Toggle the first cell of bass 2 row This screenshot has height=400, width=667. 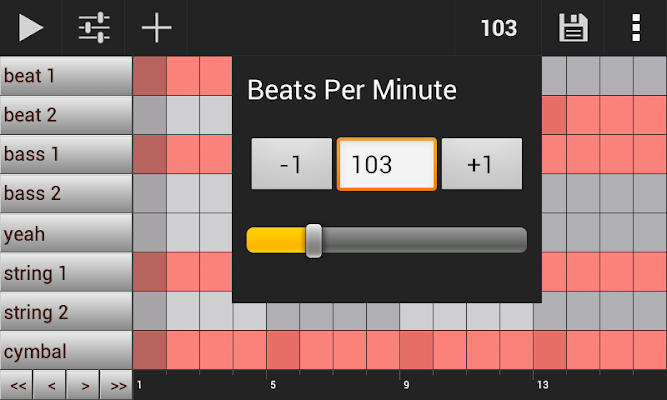click(x=150, y=193)
